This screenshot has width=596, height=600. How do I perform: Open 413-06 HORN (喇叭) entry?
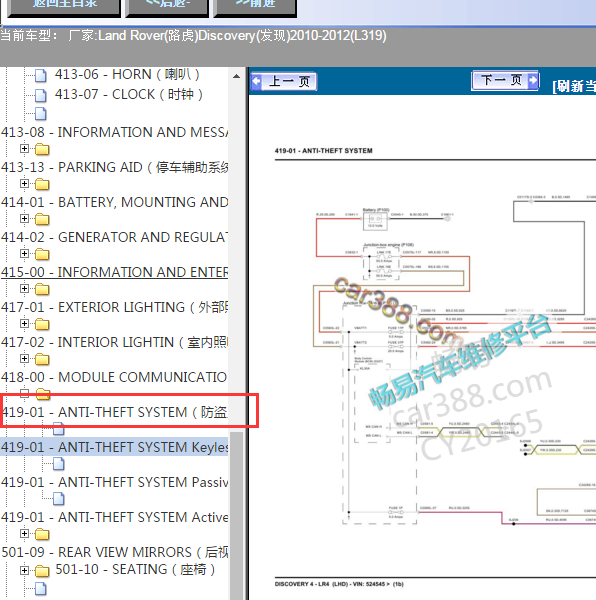[x=127, y=74]
